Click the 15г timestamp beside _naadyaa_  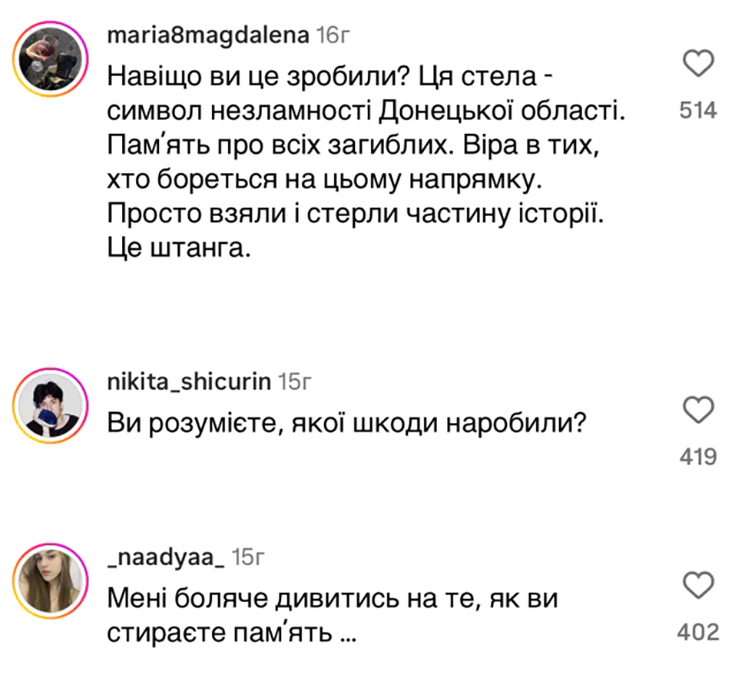pyautogui.click(x=248, y=557)
